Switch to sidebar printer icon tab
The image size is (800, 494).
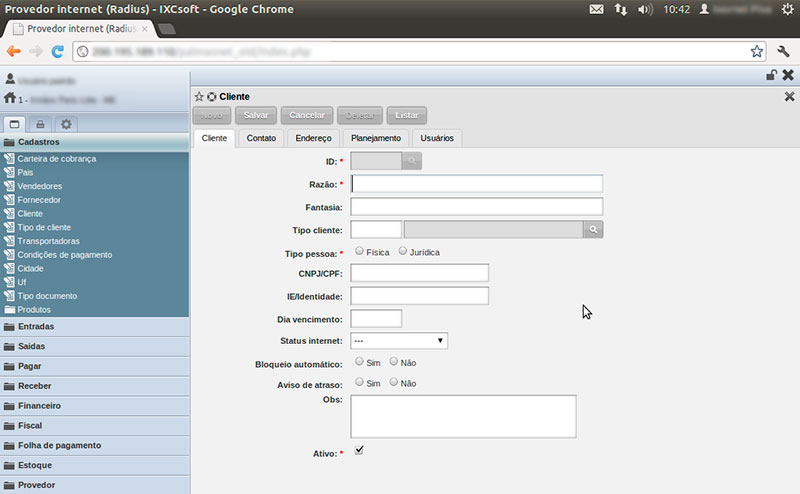[x=40, y=124]
